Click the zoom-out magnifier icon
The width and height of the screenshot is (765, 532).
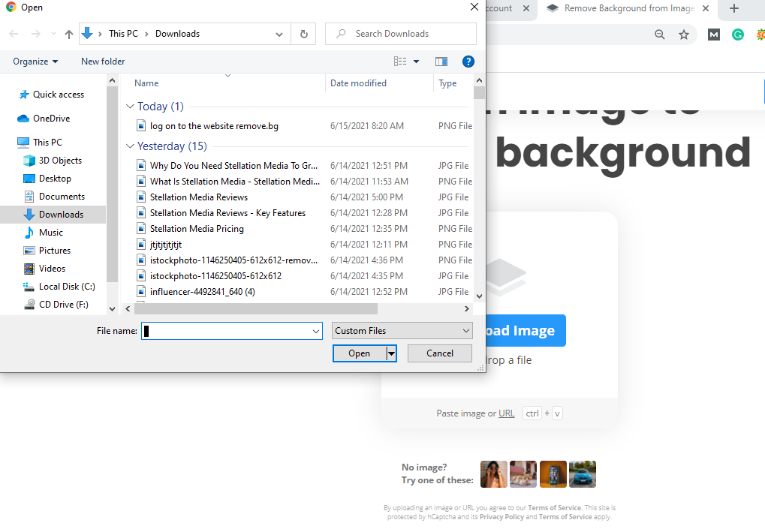pyautogui.click(x=659, y=35)
